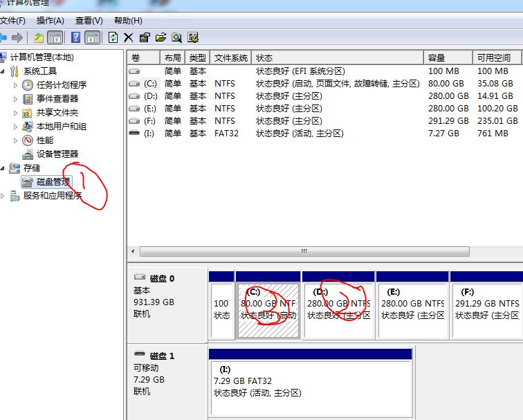This screenshot has width=523, height=420.
Task: Select the 存储 tree node
Action: (x=32, y=168)
